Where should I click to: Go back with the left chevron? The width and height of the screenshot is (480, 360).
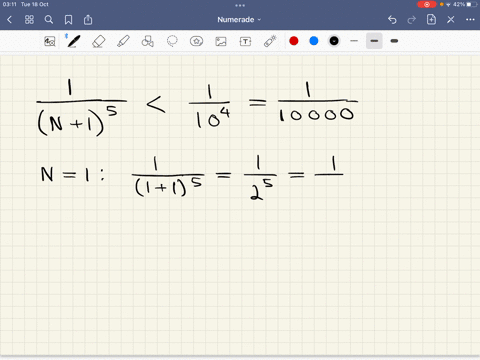click(9, 20)
